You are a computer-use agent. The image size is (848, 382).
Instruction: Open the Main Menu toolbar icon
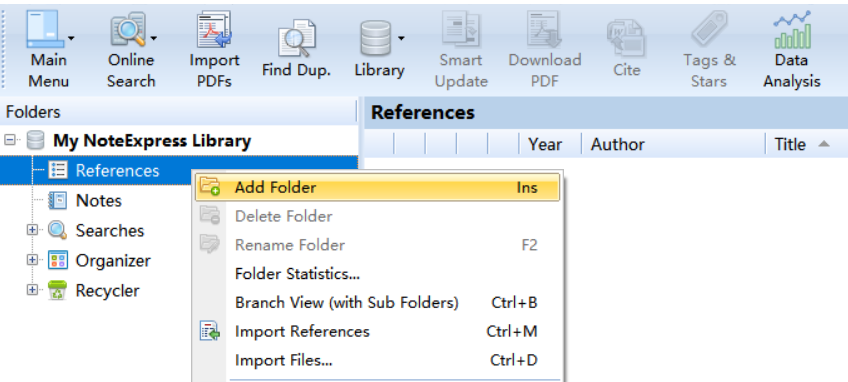43,30
